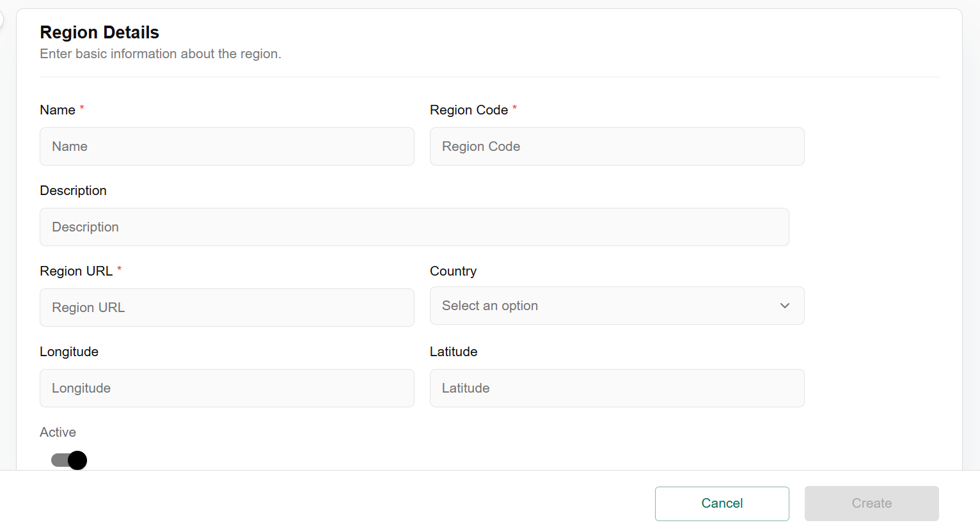
Task: Click the Longitude label
Action: (69, 352)
